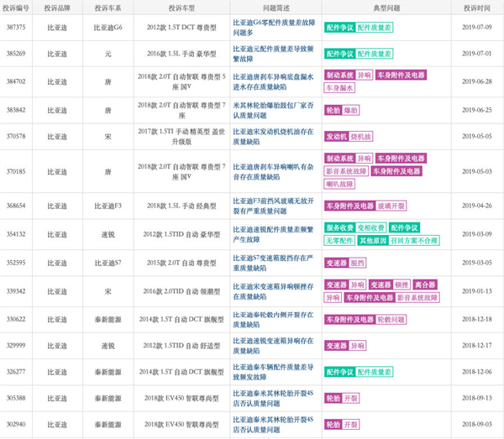
Task: Open the complaint link in row 302940
Action: (273, 425)
